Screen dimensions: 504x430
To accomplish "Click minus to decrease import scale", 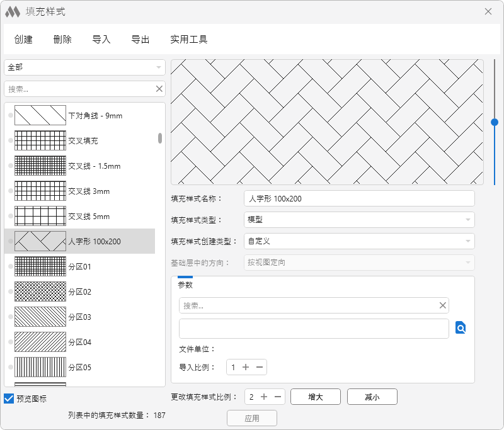I will pos(259,367).
